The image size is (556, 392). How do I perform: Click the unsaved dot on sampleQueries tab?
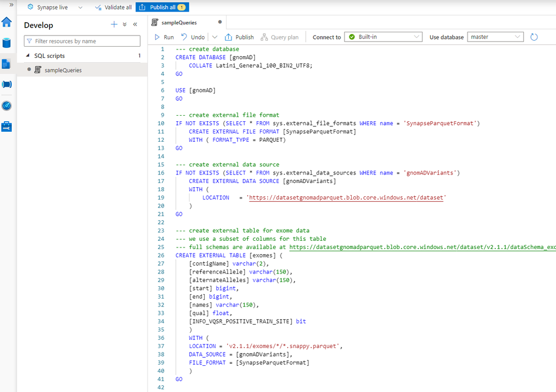220,22
